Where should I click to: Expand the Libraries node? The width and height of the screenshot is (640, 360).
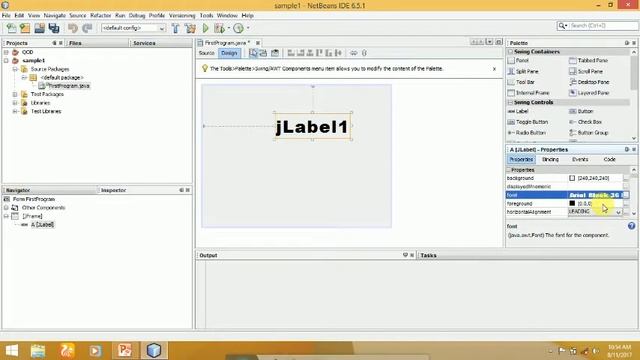coord(15,103)
